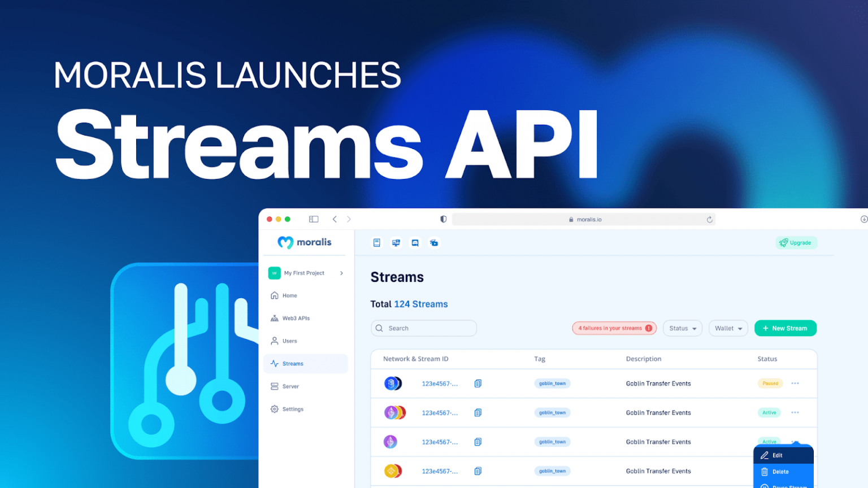Open the Wallet filter dropdown
868x488 pixels.
[x=728, y=328]
